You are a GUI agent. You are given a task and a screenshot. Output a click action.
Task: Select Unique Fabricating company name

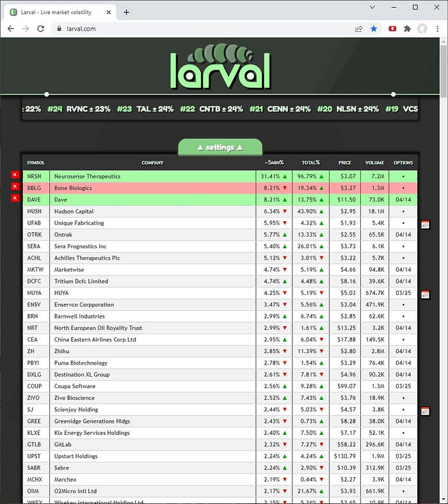point(79,223)
